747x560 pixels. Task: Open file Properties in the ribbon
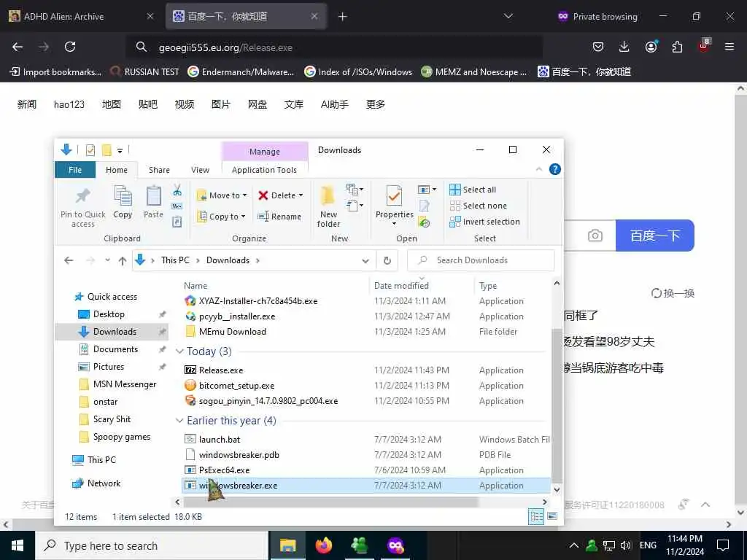395,206
